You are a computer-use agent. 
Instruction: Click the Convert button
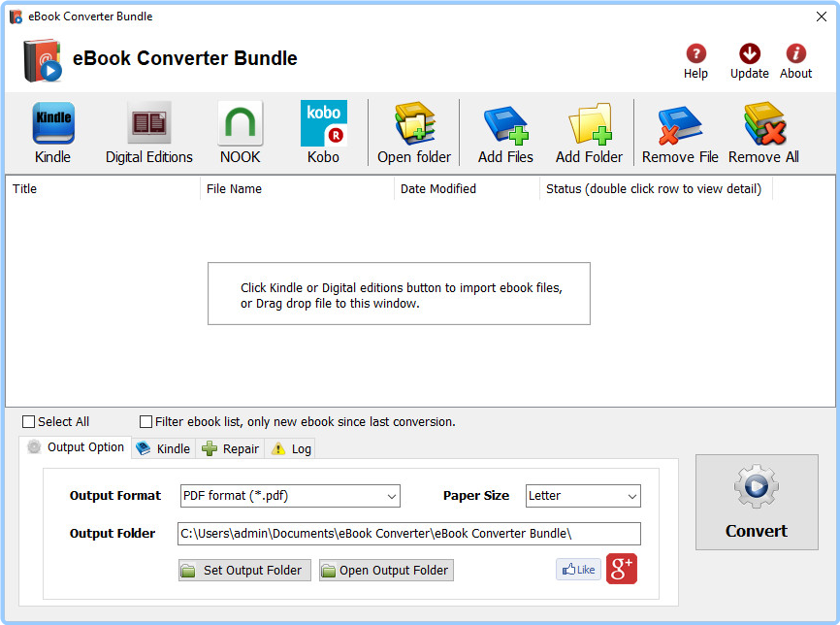tap(757, 503)
